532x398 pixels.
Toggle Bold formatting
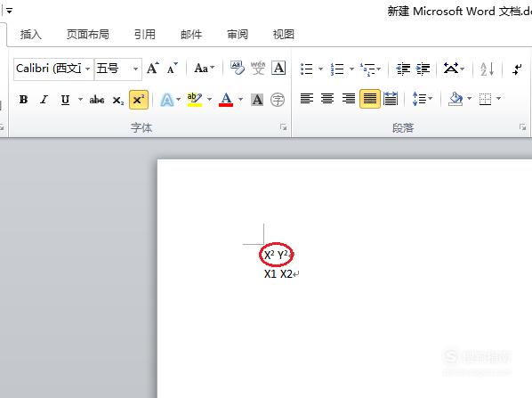click(23, 100)
